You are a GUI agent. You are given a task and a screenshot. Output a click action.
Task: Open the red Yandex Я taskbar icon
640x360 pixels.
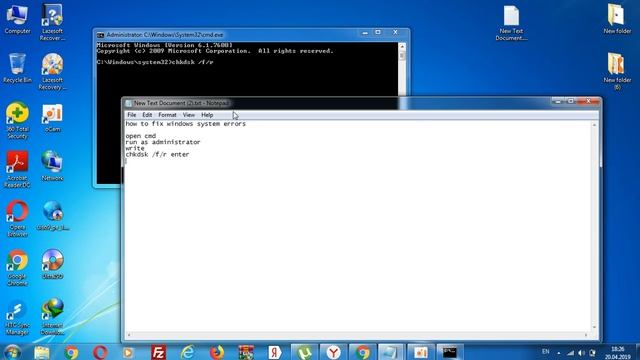[275, 352]
